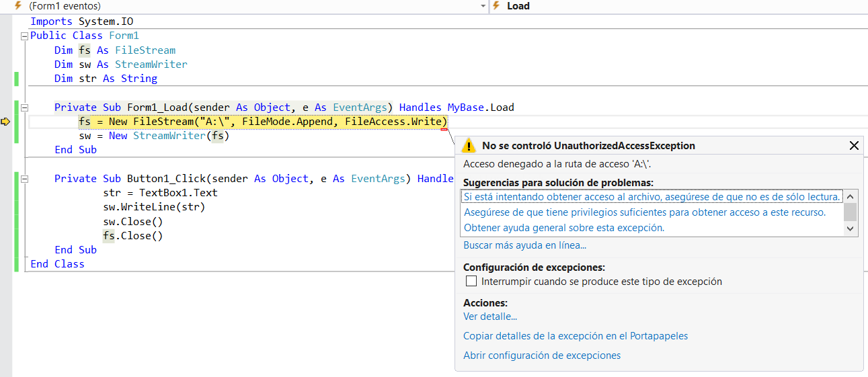This screenshot has height=377, width=868.
Task: Collapse the Form1_Load sub block
Action: [25, 108]
